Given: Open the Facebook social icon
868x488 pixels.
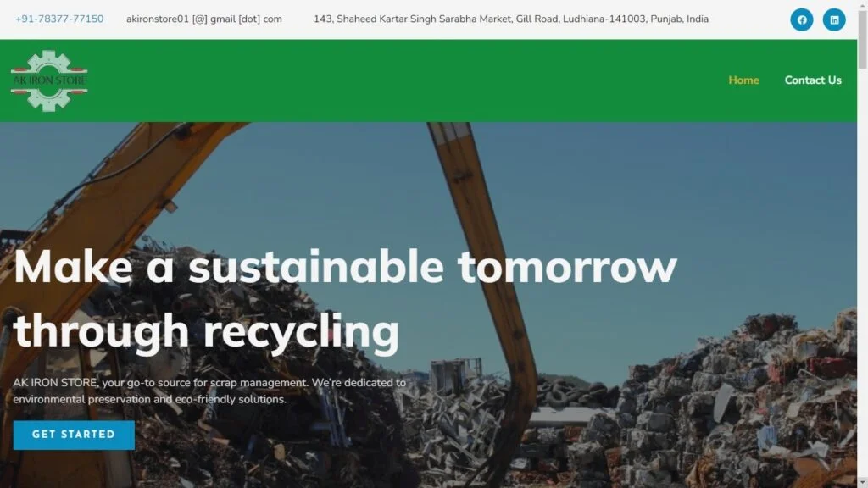Looking at the screenshot, I should [802, 20].
